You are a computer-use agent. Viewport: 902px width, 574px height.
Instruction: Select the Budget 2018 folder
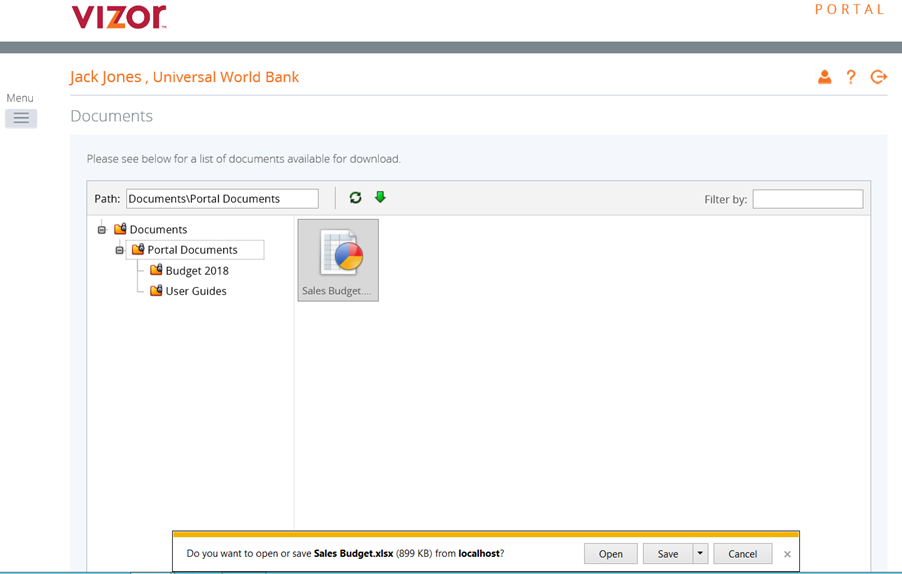(196, 271)
